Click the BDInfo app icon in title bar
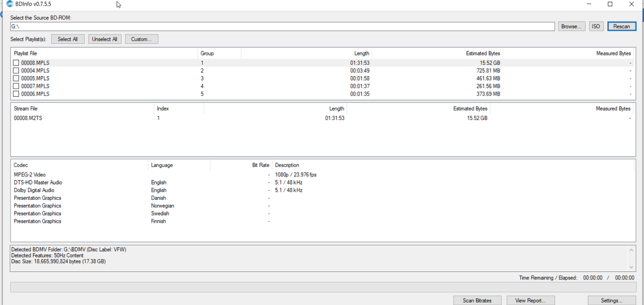The height and width of the screenshot is (305, 644). [x=10, y=4]
